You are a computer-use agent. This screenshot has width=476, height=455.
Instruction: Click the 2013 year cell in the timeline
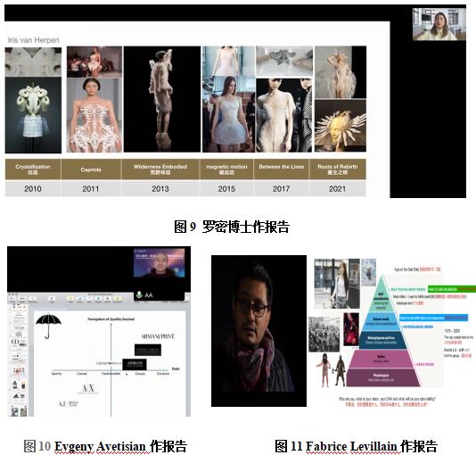(x=160, y=188)
